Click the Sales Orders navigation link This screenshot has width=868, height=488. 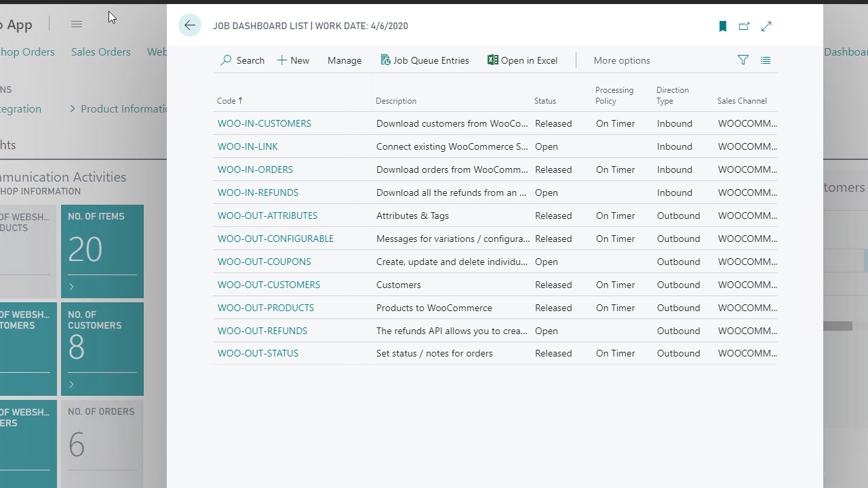[100, 52]
